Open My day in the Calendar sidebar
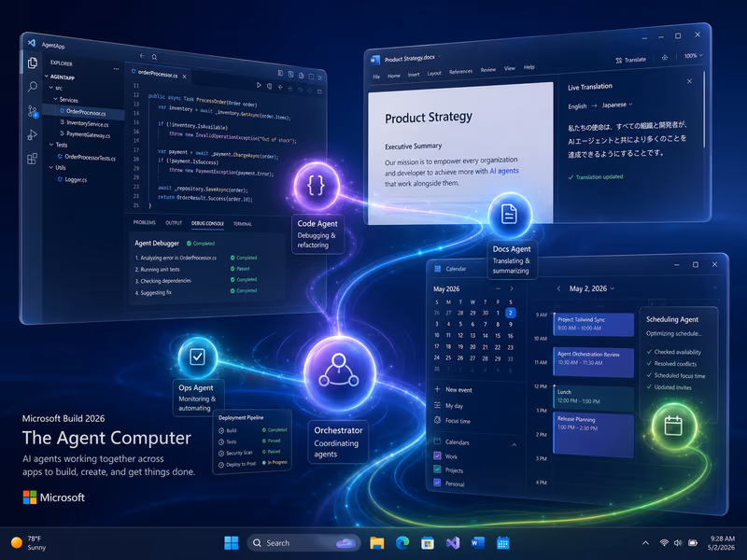The width and height of the screenshot is (747, 560). point(449,406)
